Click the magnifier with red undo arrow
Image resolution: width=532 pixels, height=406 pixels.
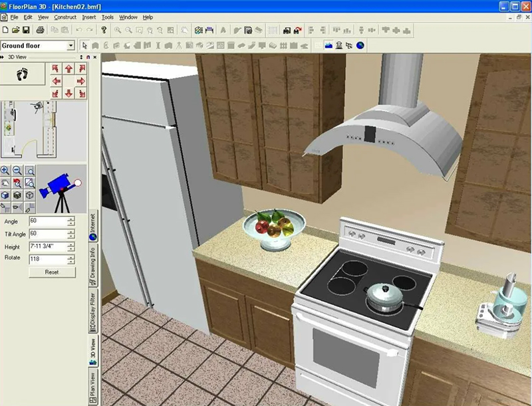[17, 183]
